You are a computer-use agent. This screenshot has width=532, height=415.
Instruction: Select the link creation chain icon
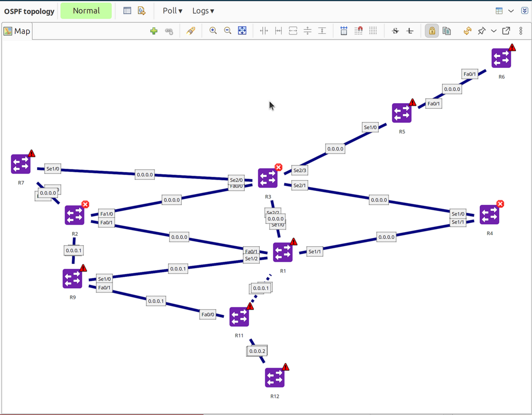[168, 31]
